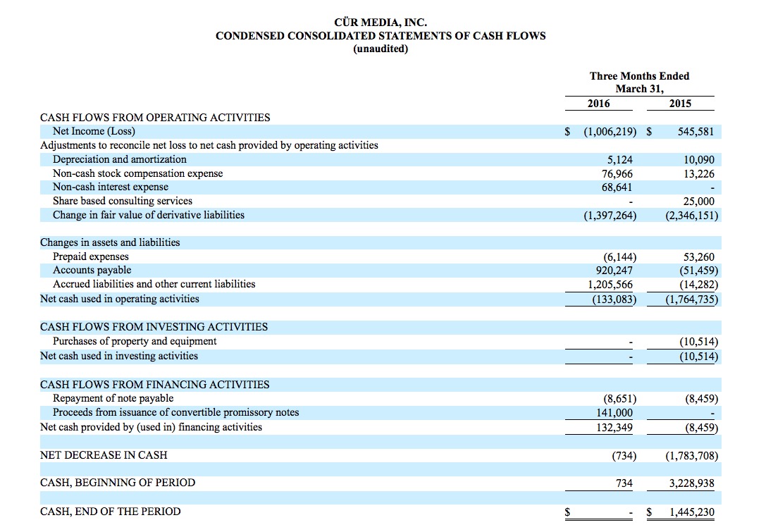Click the "Net cash used in operating activities" label
This screenshot has width=773, height=532.
pyautogui.click(x=120, y=299)
